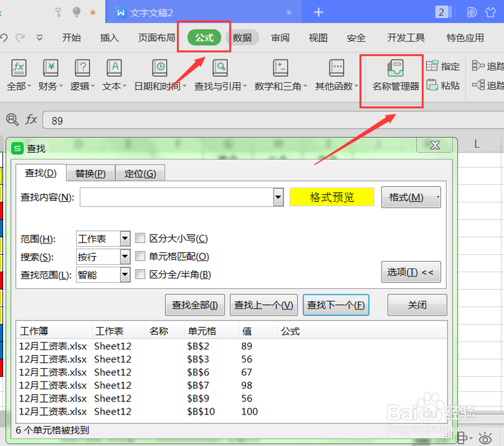Screen dimensions: 504x446
Task: Open the 查找与引用 functions icon
Action: pos(220,68)
